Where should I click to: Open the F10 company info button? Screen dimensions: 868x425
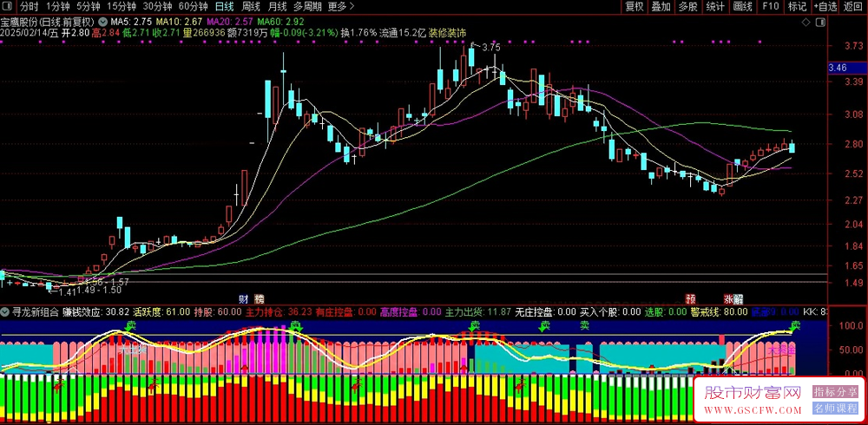pos(770,6)
